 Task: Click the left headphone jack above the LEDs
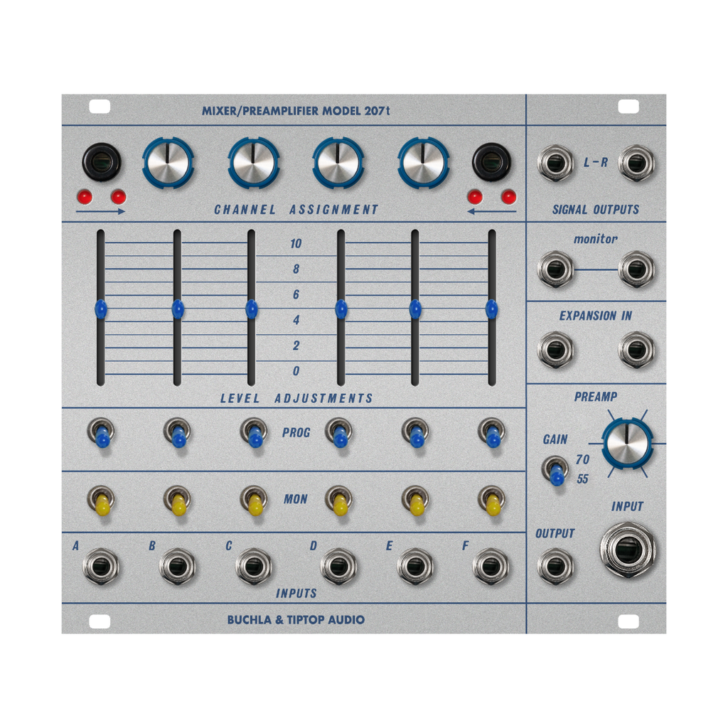[103, 164]
